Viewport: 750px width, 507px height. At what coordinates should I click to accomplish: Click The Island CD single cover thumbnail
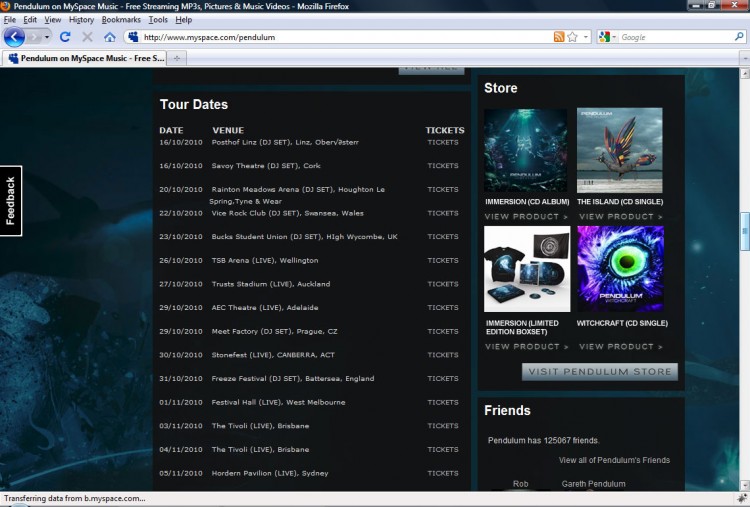tap(620, 150)
